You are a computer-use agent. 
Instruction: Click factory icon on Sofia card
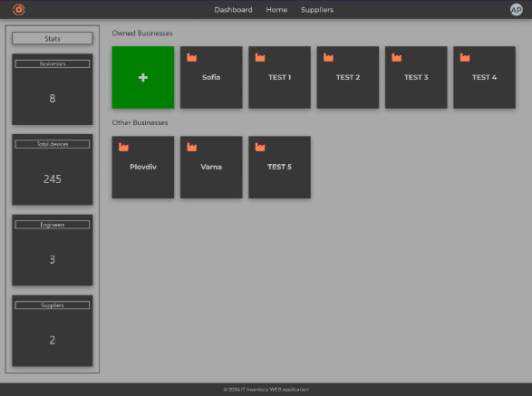click(x=192, y=57)
